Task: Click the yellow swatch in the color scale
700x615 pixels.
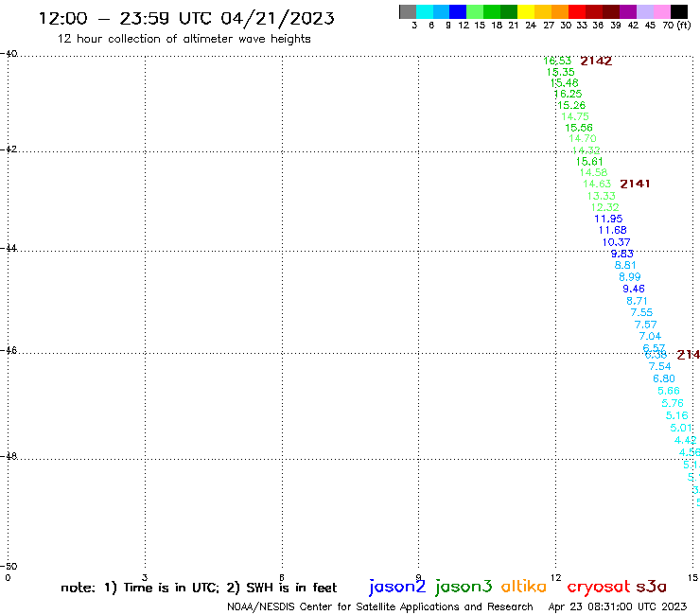Action: tap(526, 11)
